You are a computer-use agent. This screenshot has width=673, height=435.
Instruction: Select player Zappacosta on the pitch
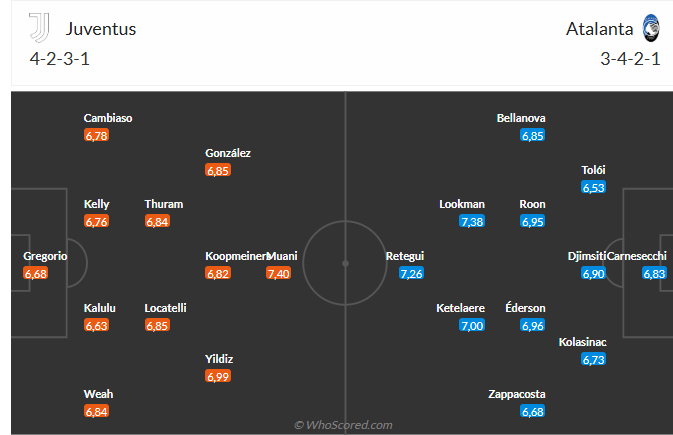point(517,394)
